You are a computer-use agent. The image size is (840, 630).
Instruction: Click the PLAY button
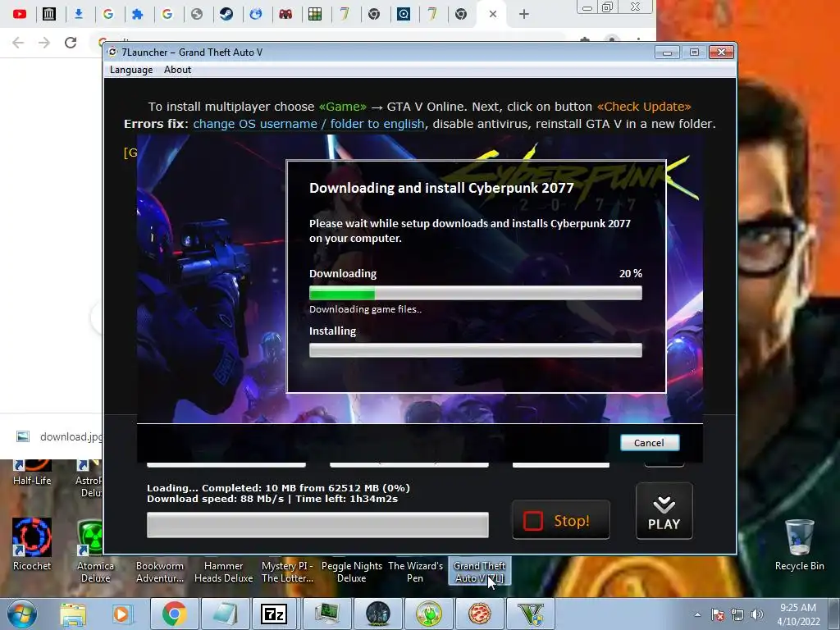664,511
